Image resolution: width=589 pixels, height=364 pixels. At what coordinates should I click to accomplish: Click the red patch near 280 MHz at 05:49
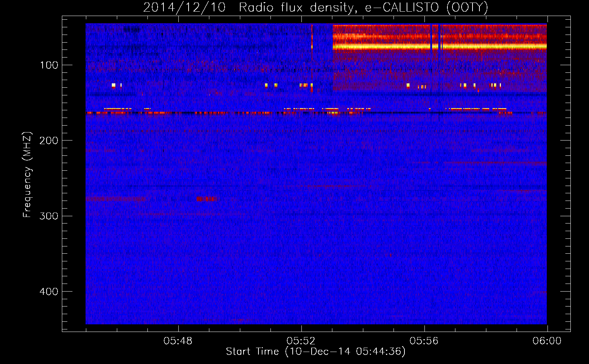pos(207,199)
